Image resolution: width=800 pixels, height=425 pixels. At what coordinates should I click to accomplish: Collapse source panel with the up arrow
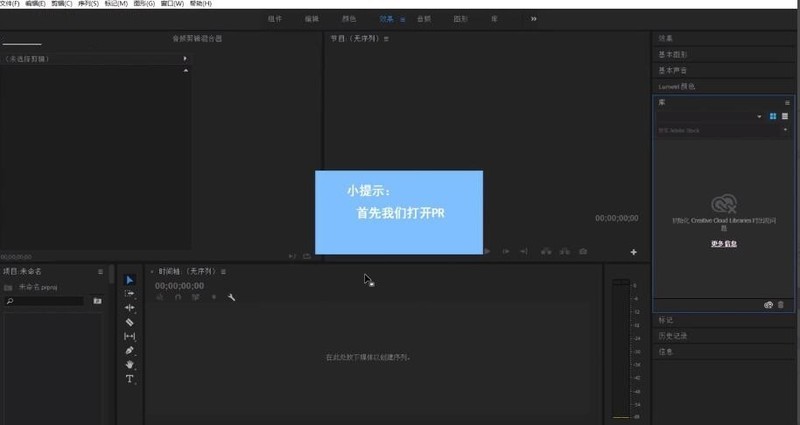(x=186, y=70)
